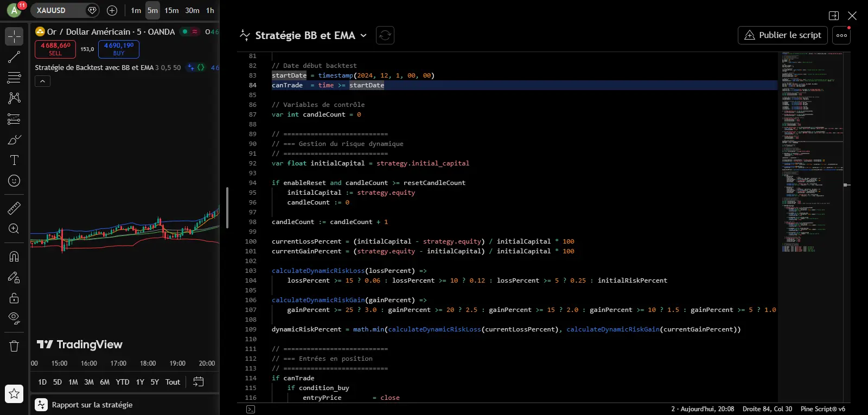The width and height of the screenshot is (868, 415).
Task: Click the SELL 4688,66 button
Action: (x=55, y=49)
